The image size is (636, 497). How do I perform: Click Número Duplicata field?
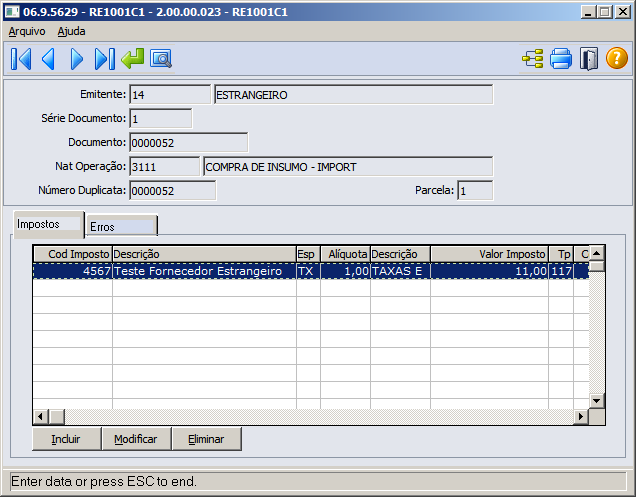coord(173,190)
